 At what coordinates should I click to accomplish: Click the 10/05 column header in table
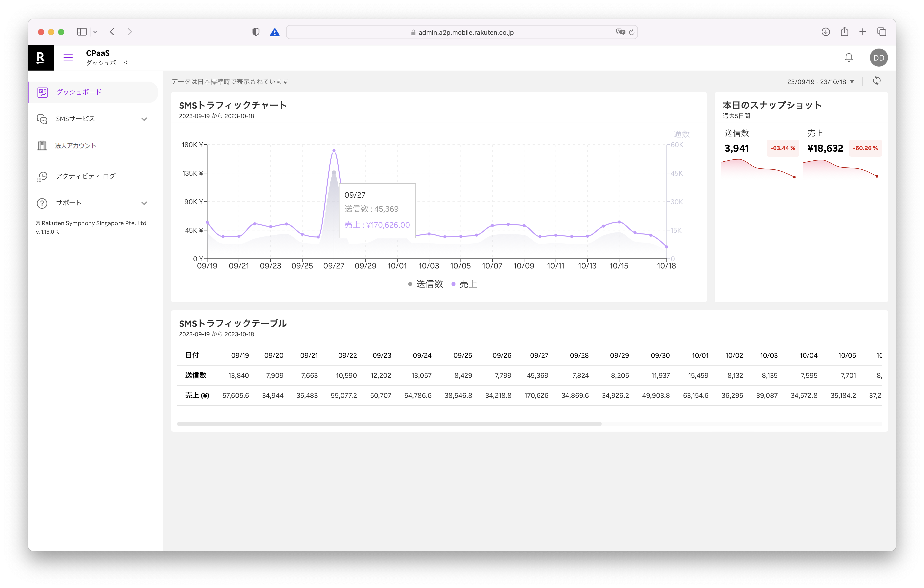point(847,356)
